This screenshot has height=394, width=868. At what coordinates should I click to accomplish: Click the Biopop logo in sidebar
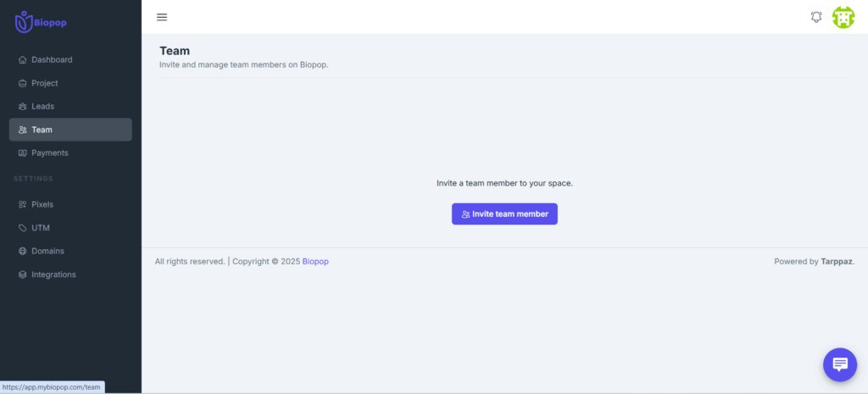pos(41,22)
